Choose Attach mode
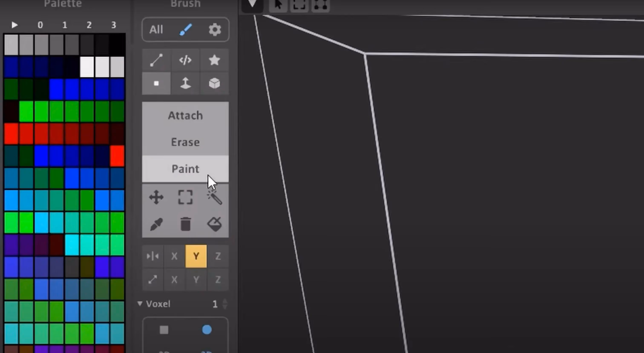 pyautogui.click(x=185, y=115)
